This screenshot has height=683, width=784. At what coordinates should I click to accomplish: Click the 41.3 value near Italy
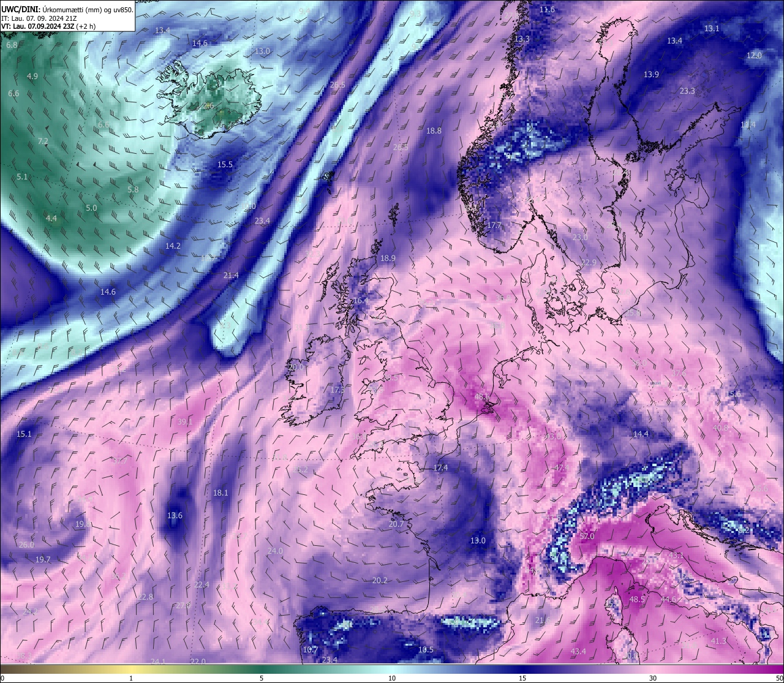pyautogui.click(x=718, y=641)
